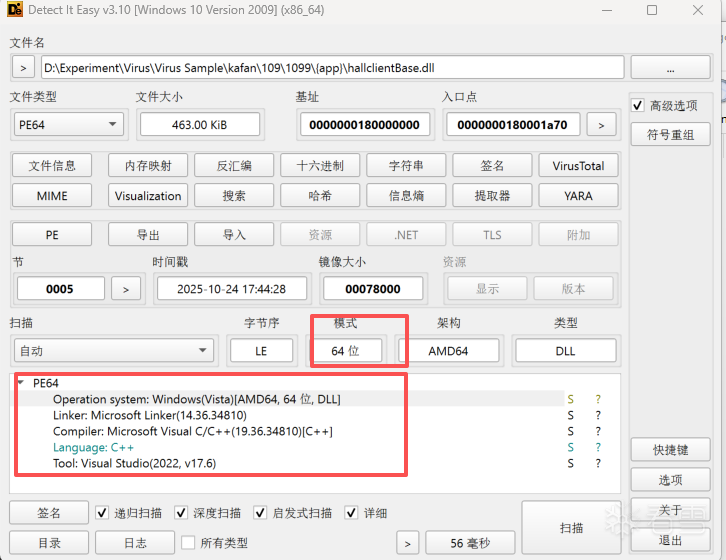
Task: Click the file path input field
Action: click(332, 67)
